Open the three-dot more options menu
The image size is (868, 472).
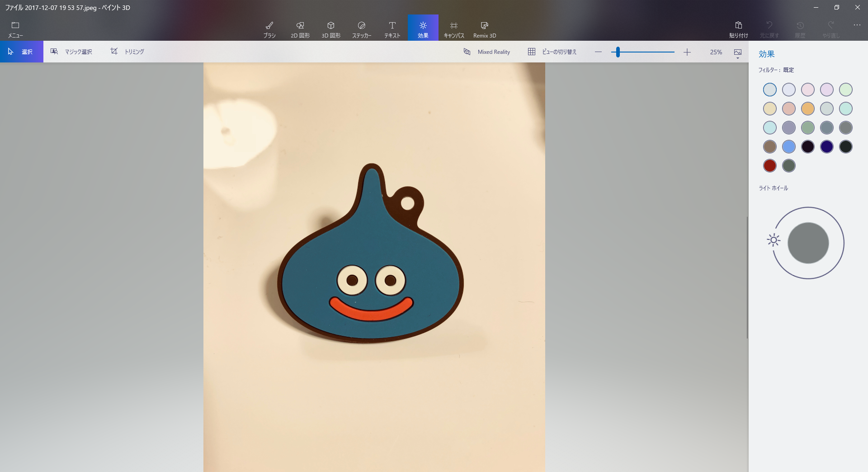857,25
